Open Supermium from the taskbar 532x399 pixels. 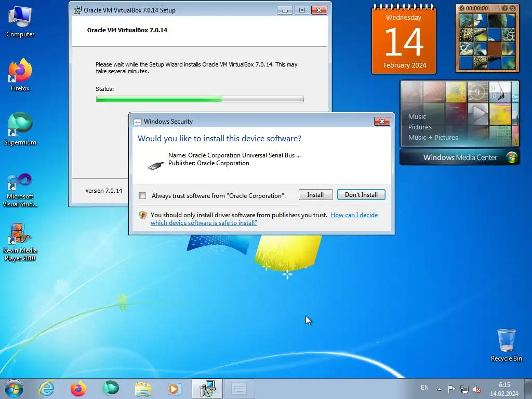(111, 389)
